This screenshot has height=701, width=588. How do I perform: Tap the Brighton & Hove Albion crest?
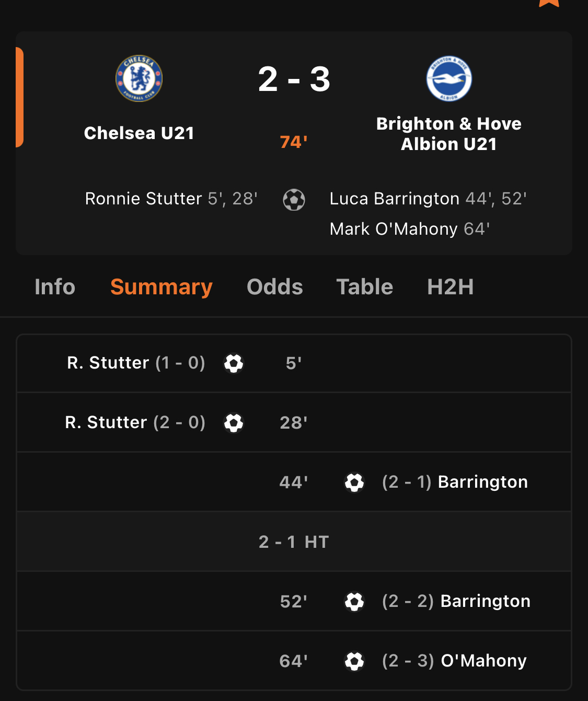(449, 78)
